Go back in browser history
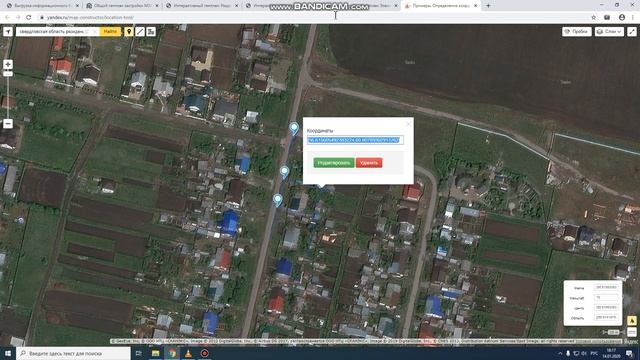Image resolution: width=640 pixels, height=360 pixels. (x=7, y=17)
